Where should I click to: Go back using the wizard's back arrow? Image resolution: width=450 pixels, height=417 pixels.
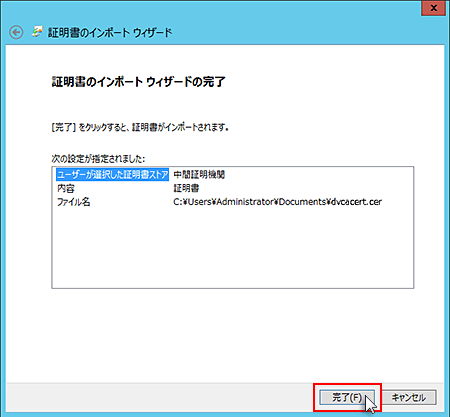pyautogui.click(x=16, y=33)
